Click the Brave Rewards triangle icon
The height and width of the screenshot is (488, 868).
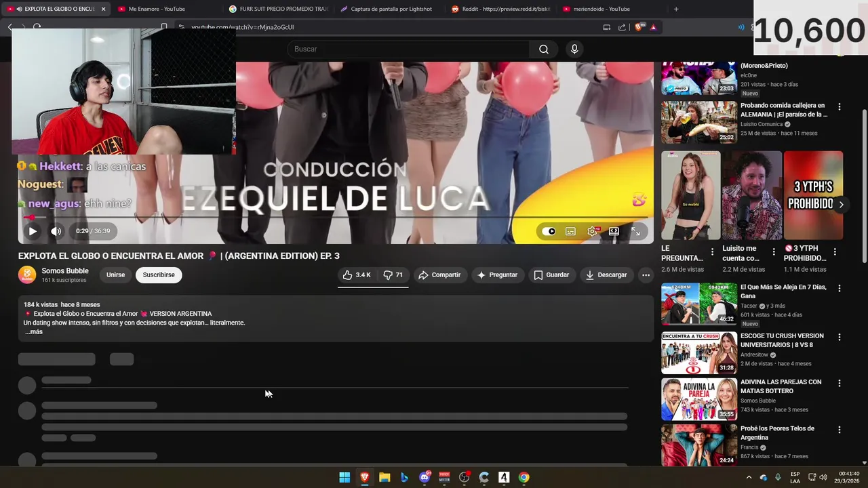pos(653,27)
